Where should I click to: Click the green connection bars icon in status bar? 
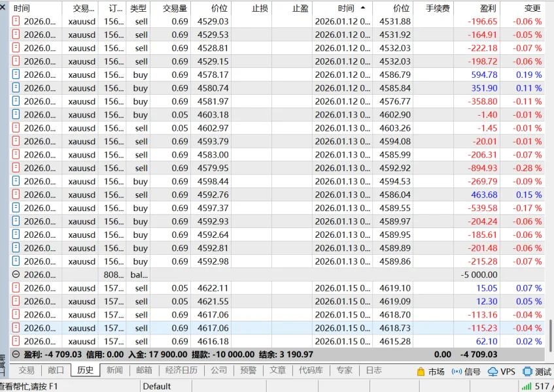pyautogui.click(x=527, y=387)
